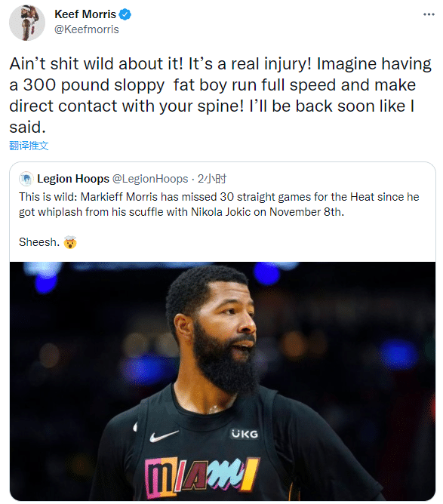The width and height of the screenshot is (443, 504).
Task: Click 'Nikola Jokic' in the quoted tweet
Action: (x=220, y=212)
